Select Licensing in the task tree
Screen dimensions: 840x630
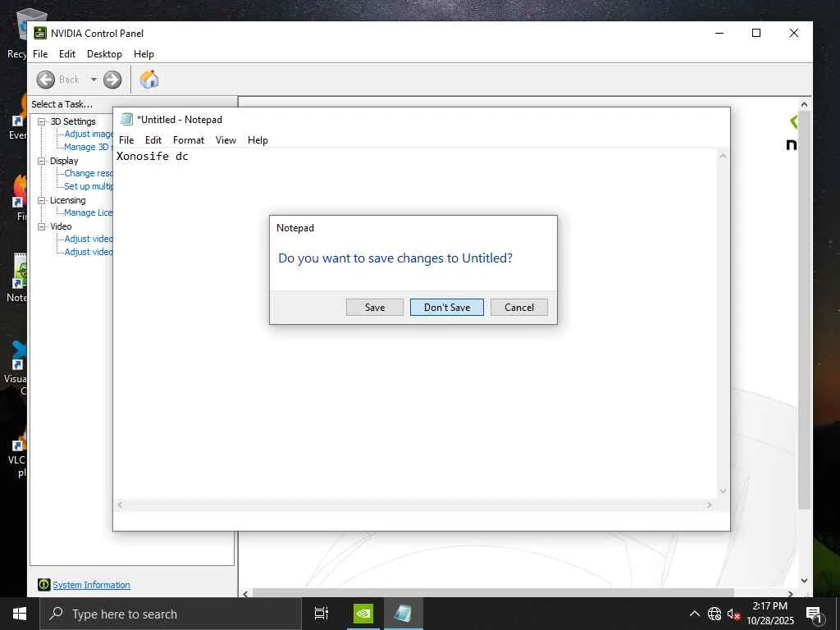pos(67,200)
